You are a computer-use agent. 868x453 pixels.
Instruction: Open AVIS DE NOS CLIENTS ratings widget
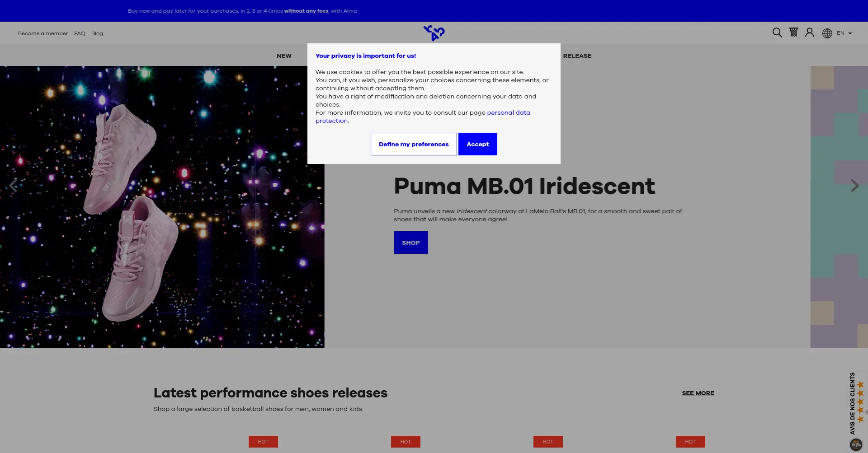(856, 403)
